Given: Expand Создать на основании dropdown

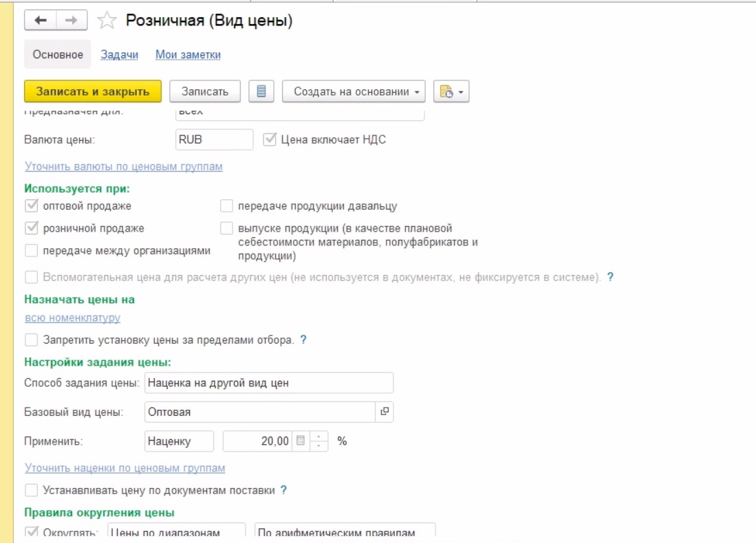Looking at the screenshot, I should pyautogui.click(x=354, y=91).
